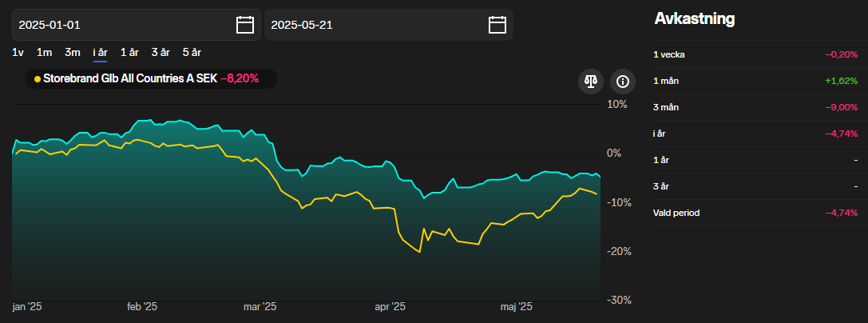
Task: Click the yellow Storebrand legend dot
Action: [x=38, y=78]
